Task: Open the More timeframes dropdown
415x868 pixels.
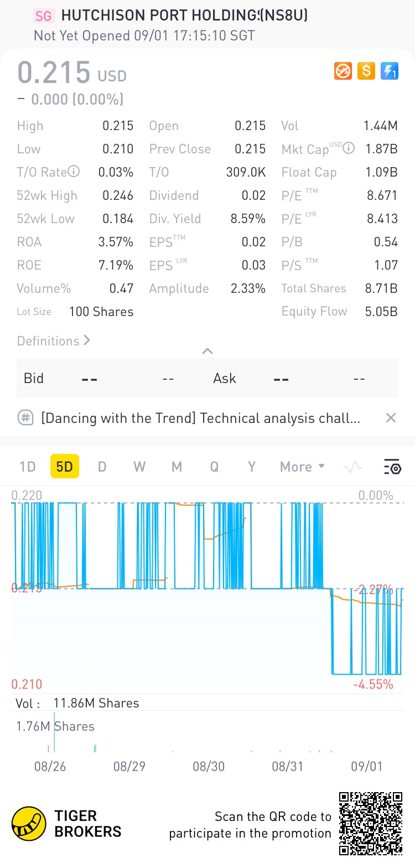Action: coord(302,467)
